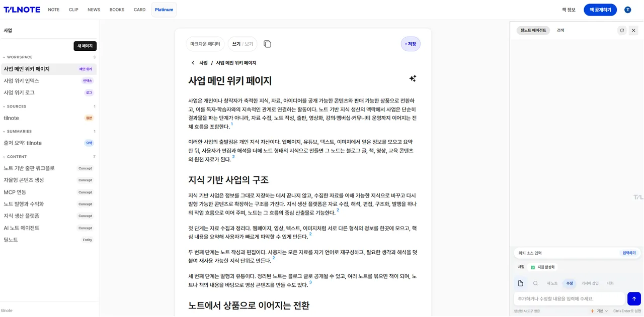The height and width of the screenshot is (317, 644).
Task: Collapse the SOURCES section
Action: pyautogui.click(x=15, y=107)
